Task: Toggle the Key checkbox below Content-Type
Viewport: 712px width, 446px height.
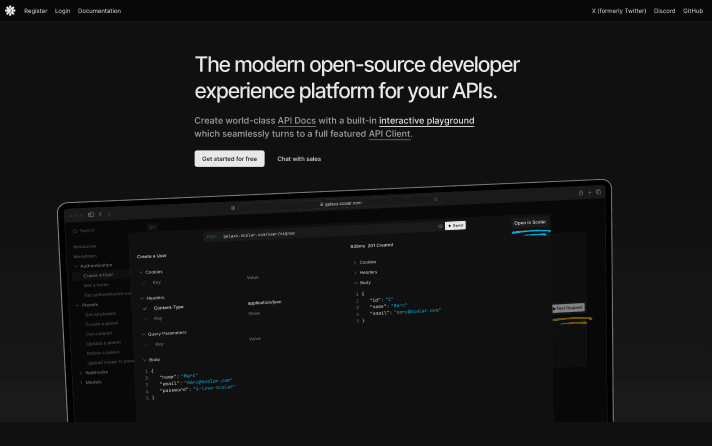Action: tap(146, 319)
